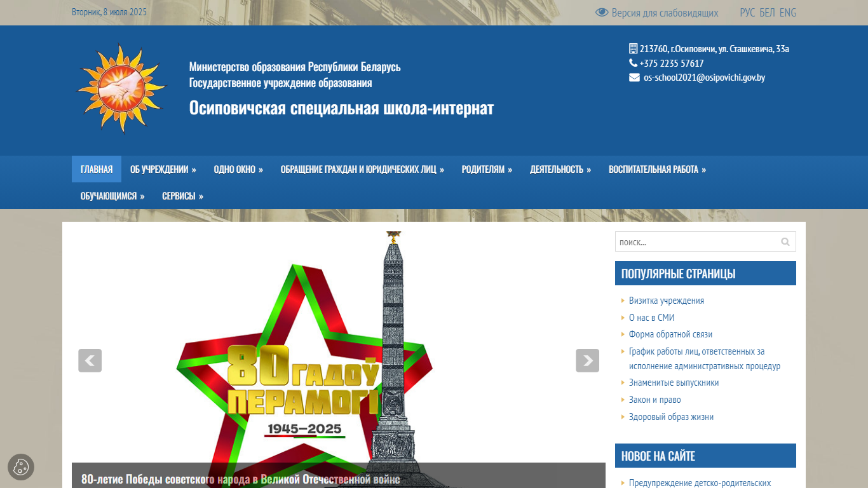This screenshot has height=488, width=868.
Task: Click the sun logo of the school
Action: 121,88
